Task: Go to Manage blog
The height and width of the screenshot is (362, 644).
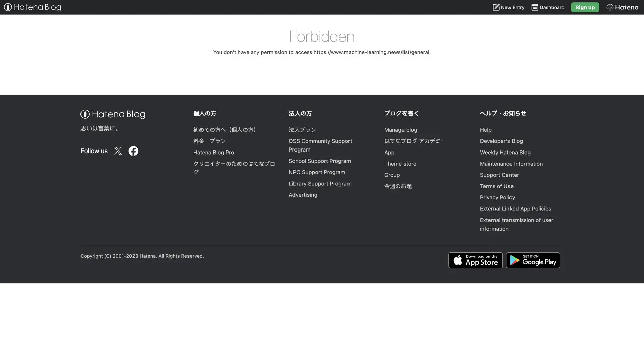Action: tap(400, 130)
